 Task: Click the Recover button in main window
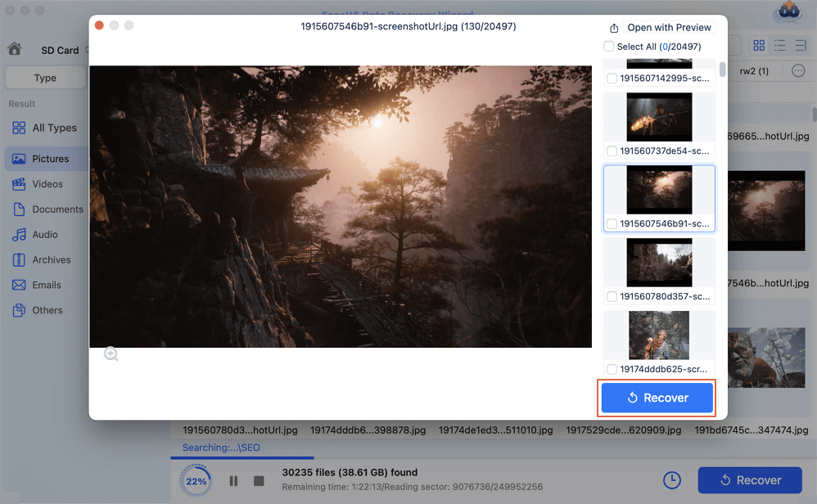[750, 480]
